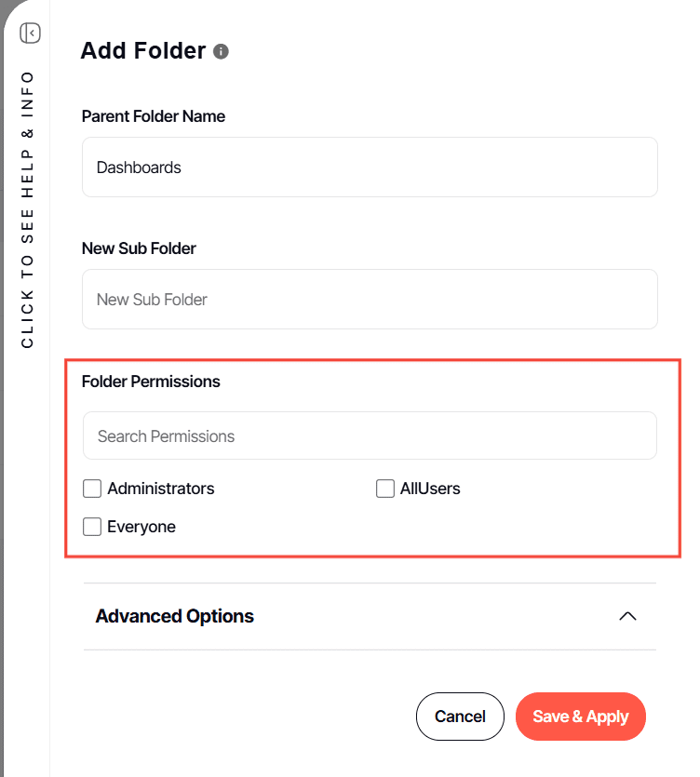This screenshot has height=777, width=700.
Task: Click into the New Sub Folder text box
Action: [x=370, y=300]
